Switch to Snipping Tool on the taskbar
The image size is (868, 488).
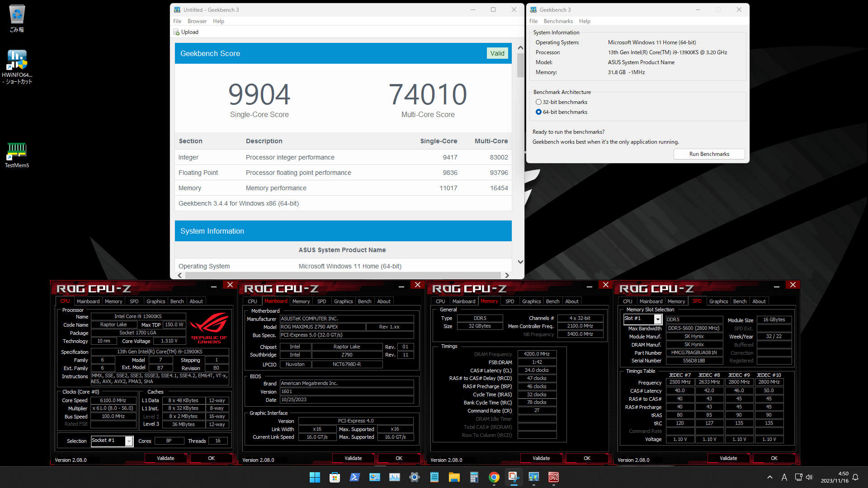[x=514, y=477]
